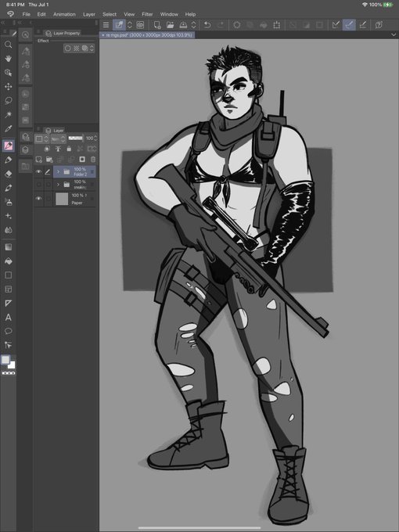Toggle Lock layer padlock icon
Image resolution: width=399 pixels, height=532 pixels.
click(69, 149)
